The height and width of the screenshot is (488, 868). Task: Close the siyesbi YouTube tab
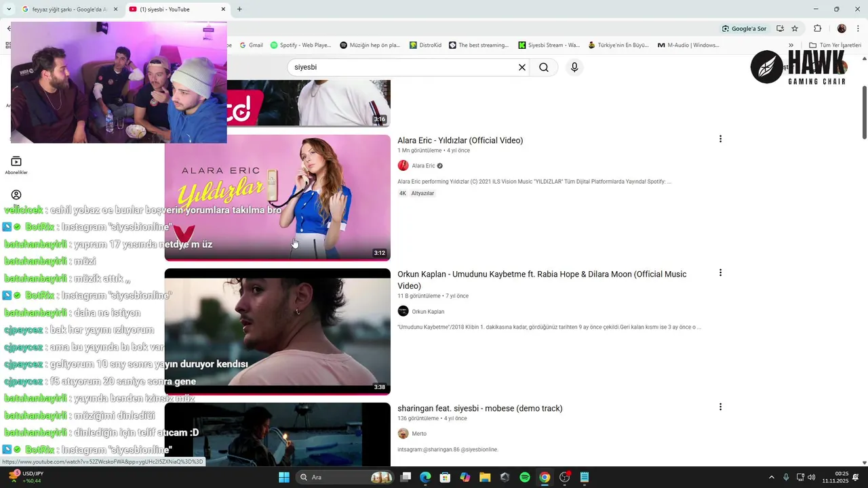pyautogui.click(x=223, y=9)
